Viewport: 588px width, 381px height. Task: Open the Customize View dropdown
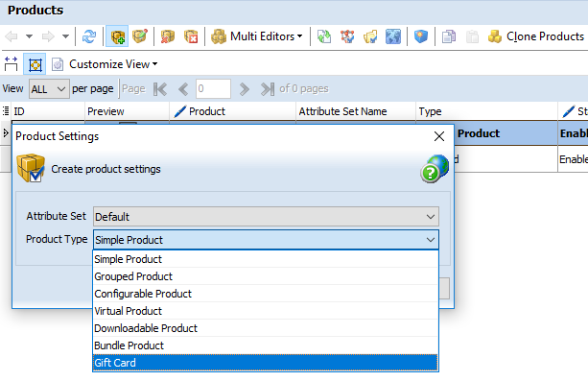[x=113, y=64]
